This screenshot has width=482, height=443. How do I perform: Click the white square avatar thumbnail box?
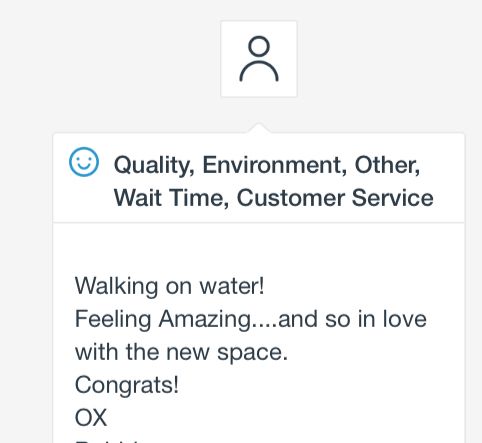coord(259,59)
